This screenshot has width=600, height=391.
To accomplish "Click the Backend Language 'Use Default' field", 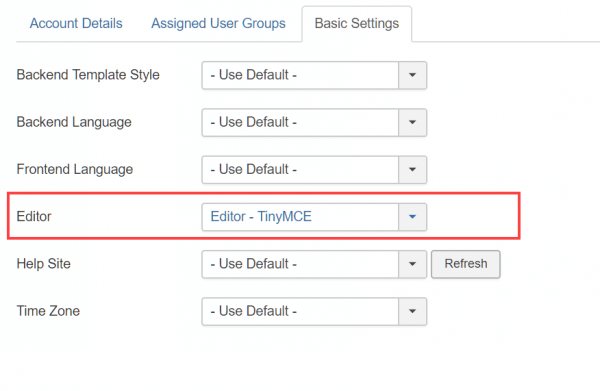I will pos(300,122).
